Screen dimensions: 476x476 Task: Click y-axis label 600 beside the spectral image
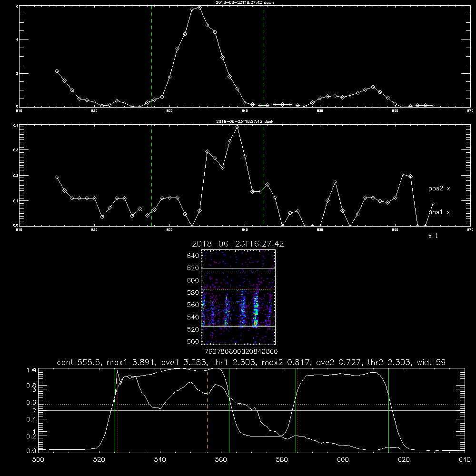193,280
